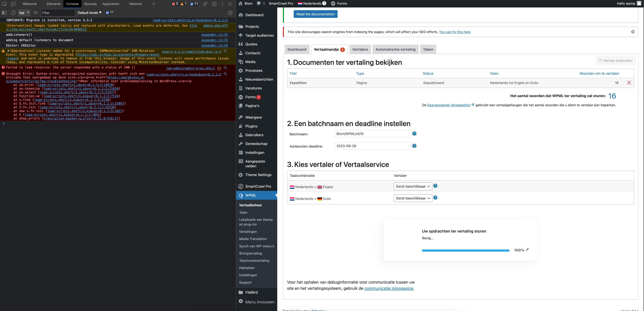
Task: Open translator dropdown for Nederlands to Duits
Action: [x=413, y=198]
